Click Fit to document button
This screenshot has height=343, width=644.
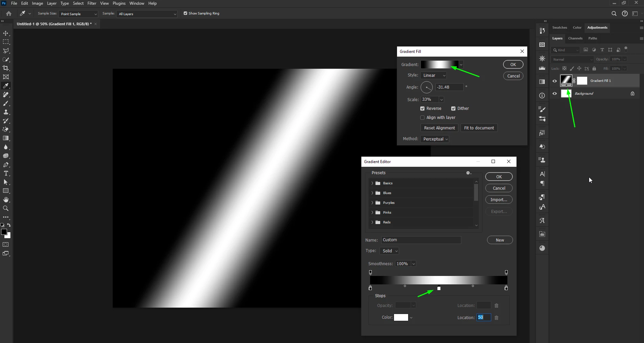(479, 128)
